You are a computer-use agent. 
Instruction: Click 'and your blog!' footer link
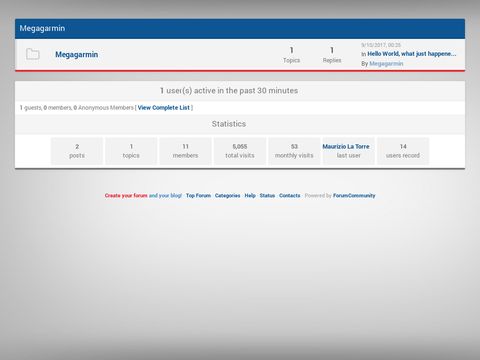click(x=165, y=196)
